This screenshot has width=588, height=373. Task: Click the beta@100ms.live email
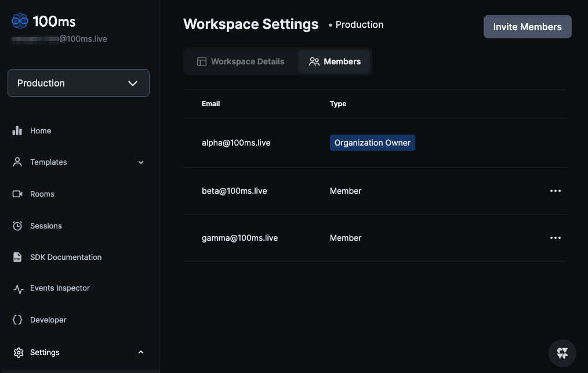pos(234,191)
